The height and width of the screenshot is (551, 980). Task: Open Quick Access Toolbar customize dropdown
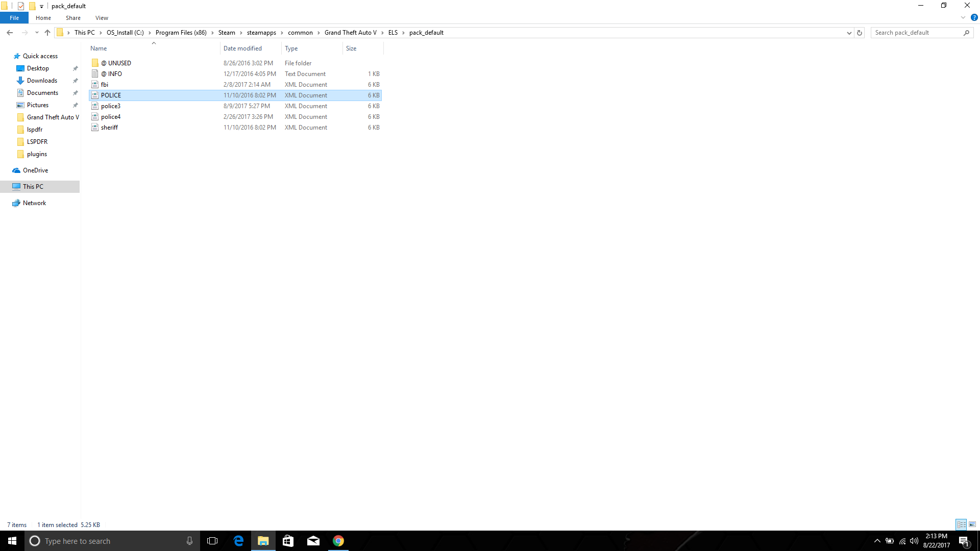pyautogui.click(x=42, y=6)
